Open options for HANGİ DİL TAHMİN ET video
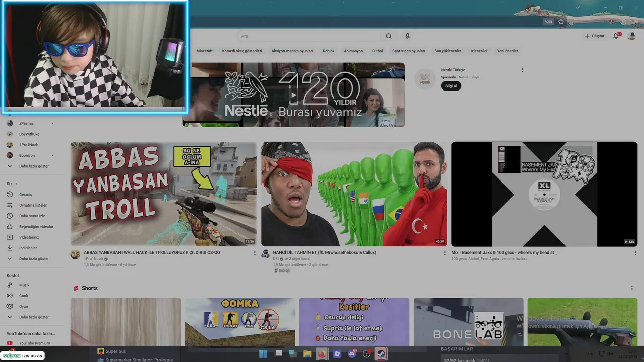 [x=445, y=253]
